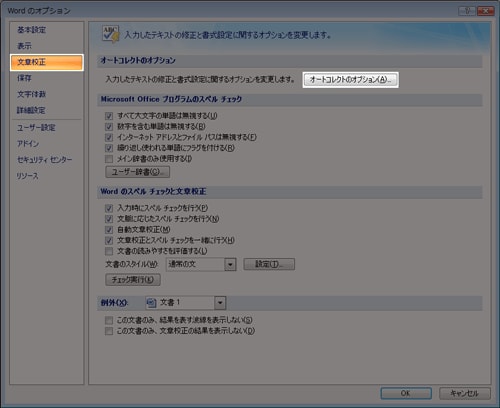Click the チェック実行 button
Image resolution: width=500 pixels, height=408 pixels.
point(133,280)
